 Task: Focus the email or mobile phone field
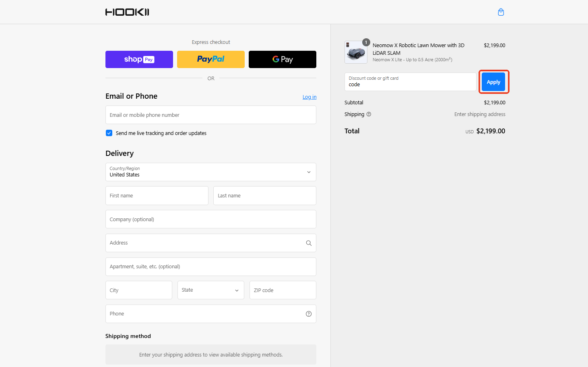click(x=211, y=115)
